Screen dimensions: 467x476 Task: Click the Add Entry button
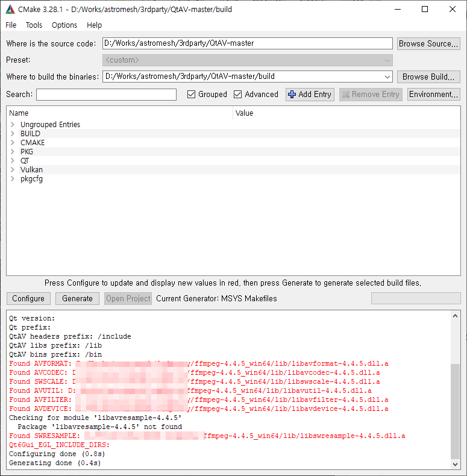[x=310, y=95]
